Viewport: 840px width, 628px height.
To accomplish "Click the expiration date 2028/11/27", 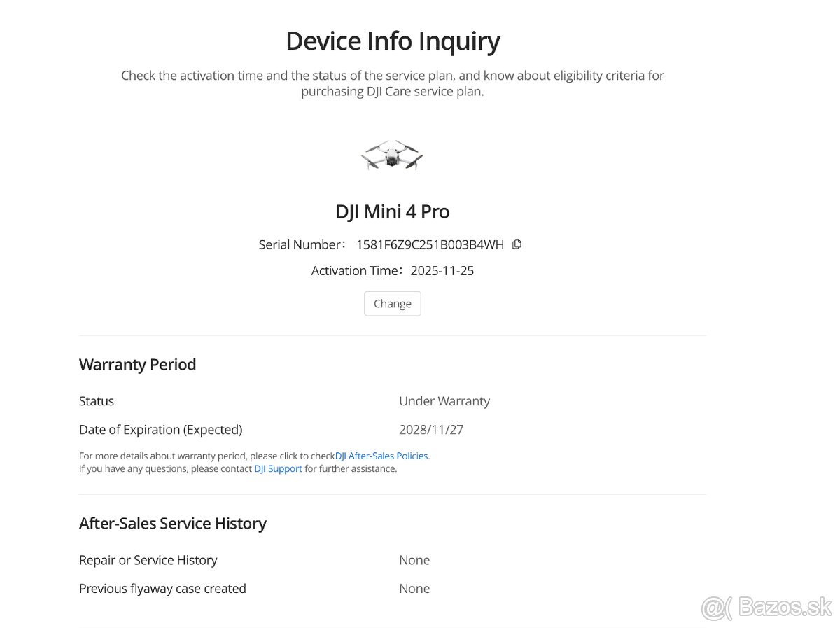I will (431, 430).
